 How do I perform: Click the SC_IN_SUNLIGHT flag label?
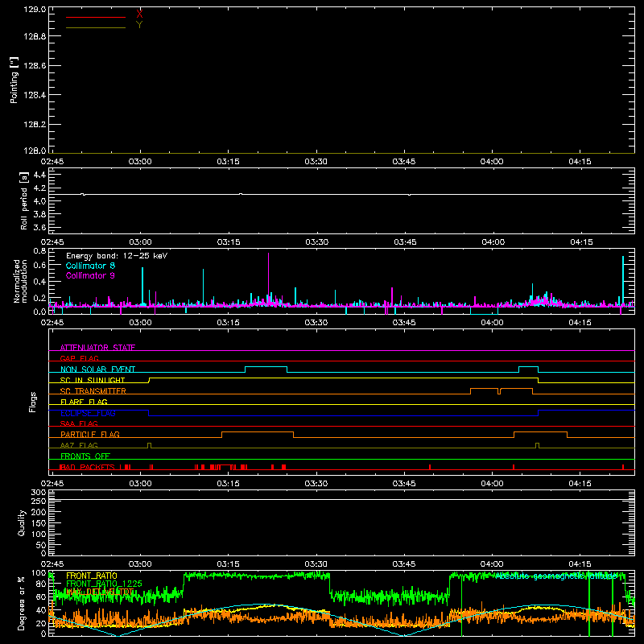tap(93, 380)
